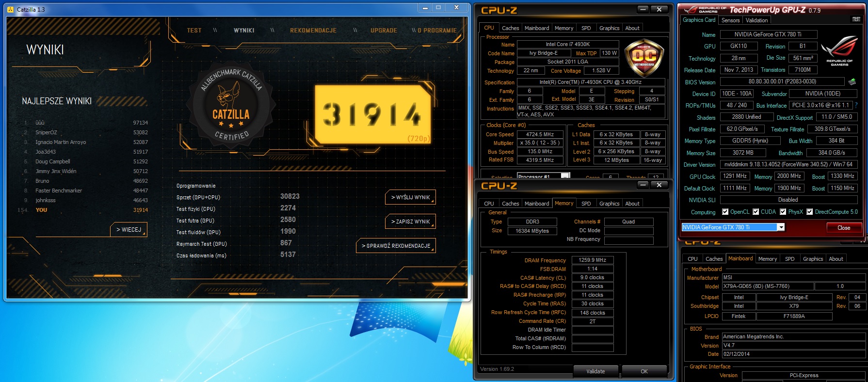Select the Graphics Card tab in GPU-Z
This screenshot has height=382, width=868.
pyautogui.click(x=699, y=20)
